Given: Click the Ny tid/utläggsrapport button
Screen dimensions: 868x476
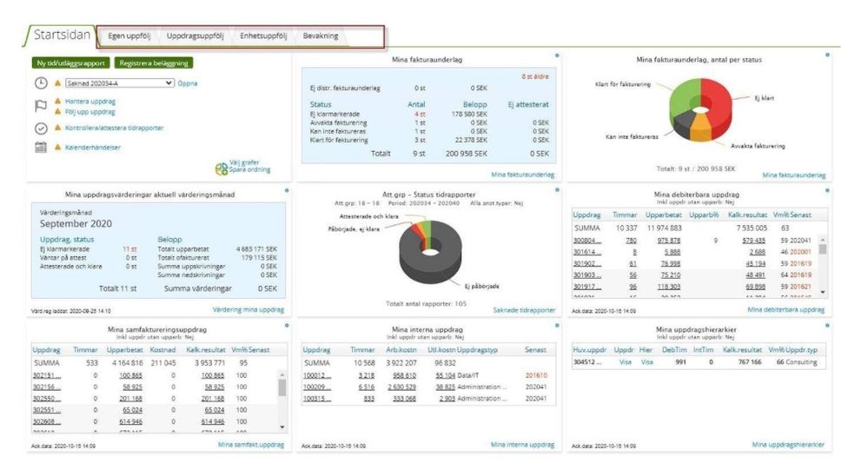Looking at the screenshot, I should 71,63.
